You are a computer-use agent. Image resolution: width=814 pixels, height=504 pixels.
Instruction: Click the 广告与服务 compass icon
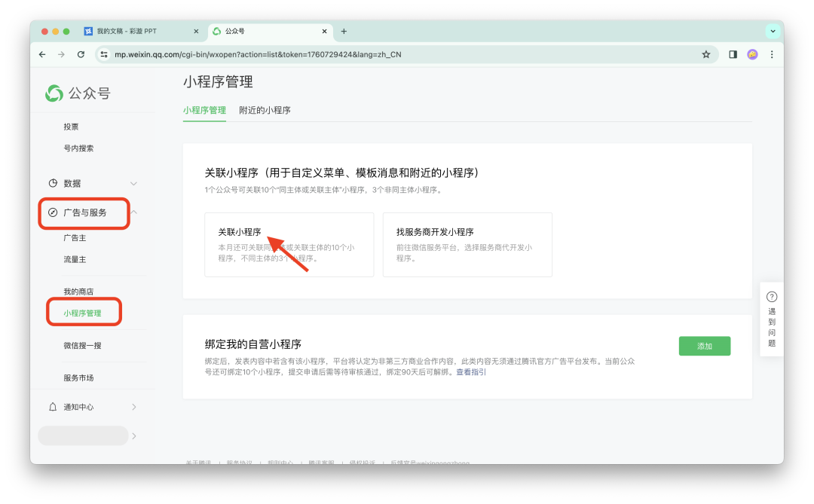(53, 212)
